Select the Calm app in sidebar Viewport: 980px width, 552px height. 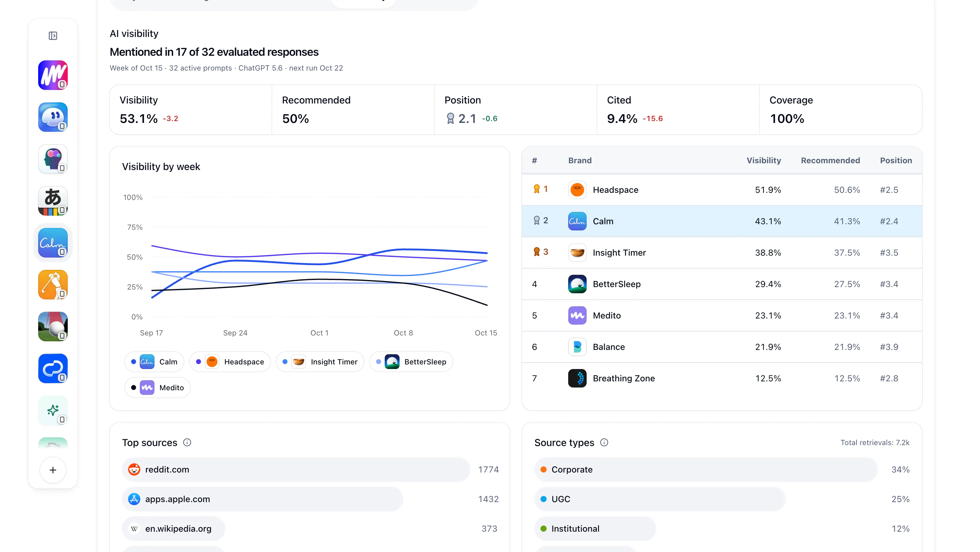pos(53,242)
